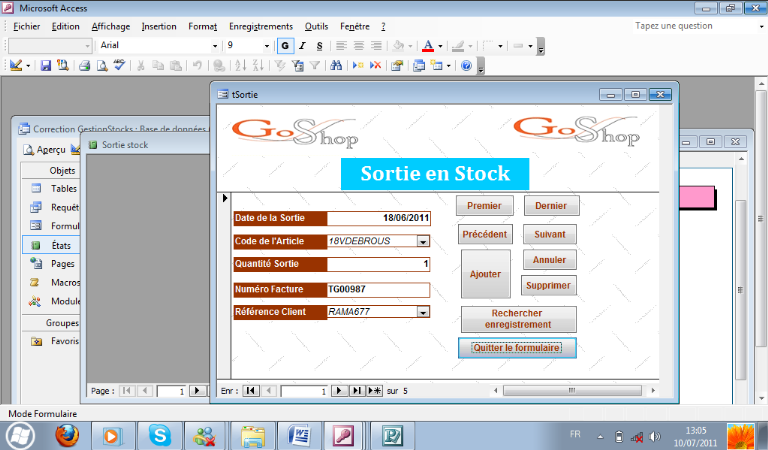This screenshot has height=450, width=768.
Task: Open Firefox from the taskbar
Action: pos(66,436)
